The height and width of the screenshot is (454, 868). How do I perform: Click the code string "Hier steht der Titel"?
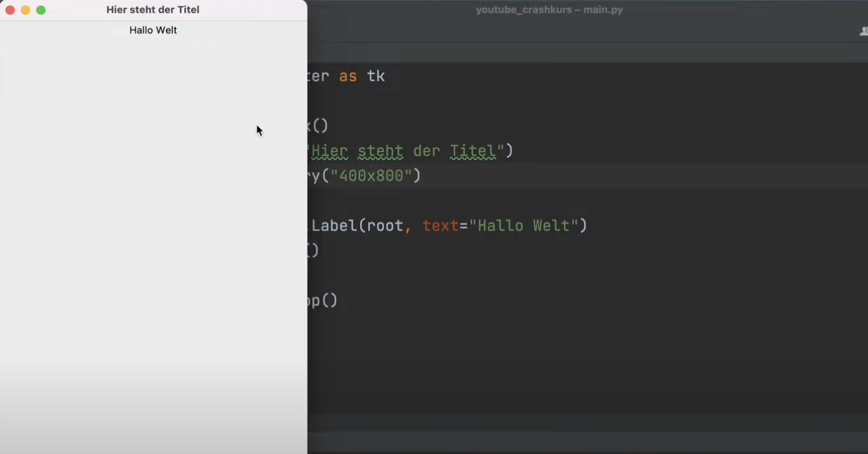click(x=408, y=151)
